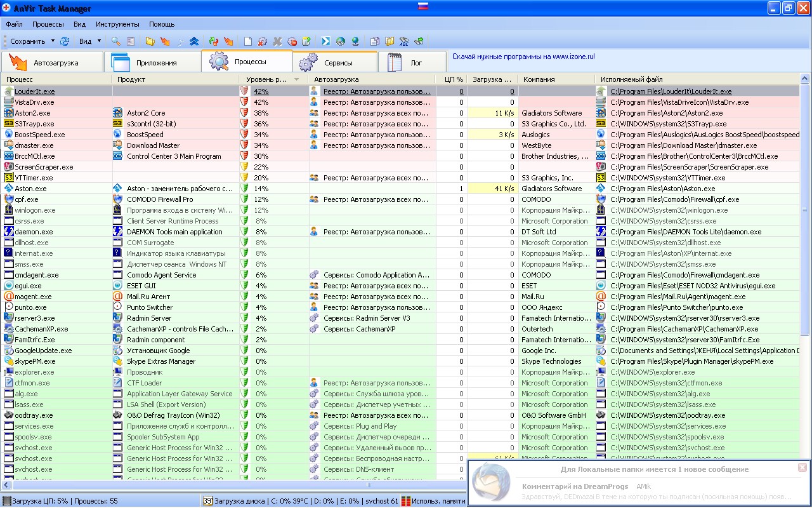Sort by the ЦП % column header
Image resolution: width=812 pixels, height=508 pixels.
tap(451, 79)
